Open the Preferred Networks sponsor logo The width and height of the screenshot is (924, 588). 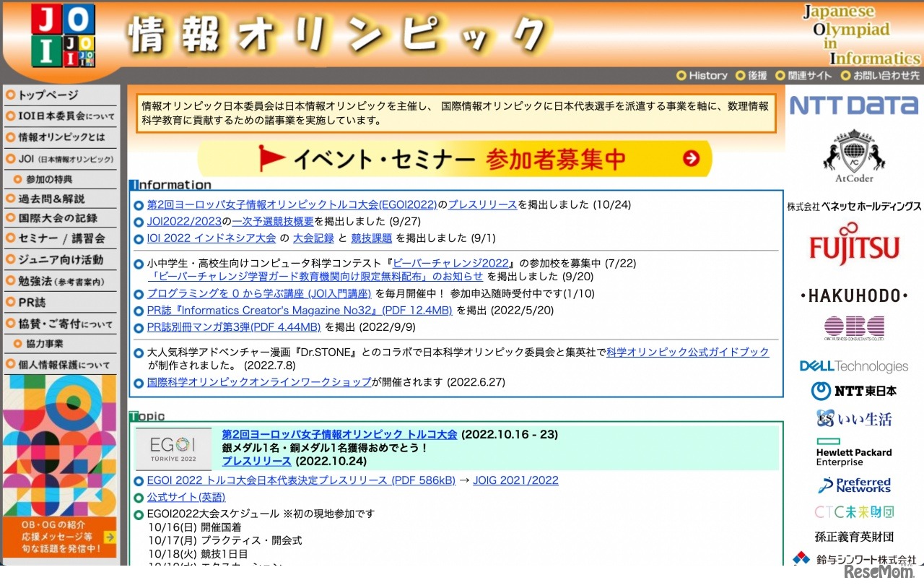pos(854,485)
